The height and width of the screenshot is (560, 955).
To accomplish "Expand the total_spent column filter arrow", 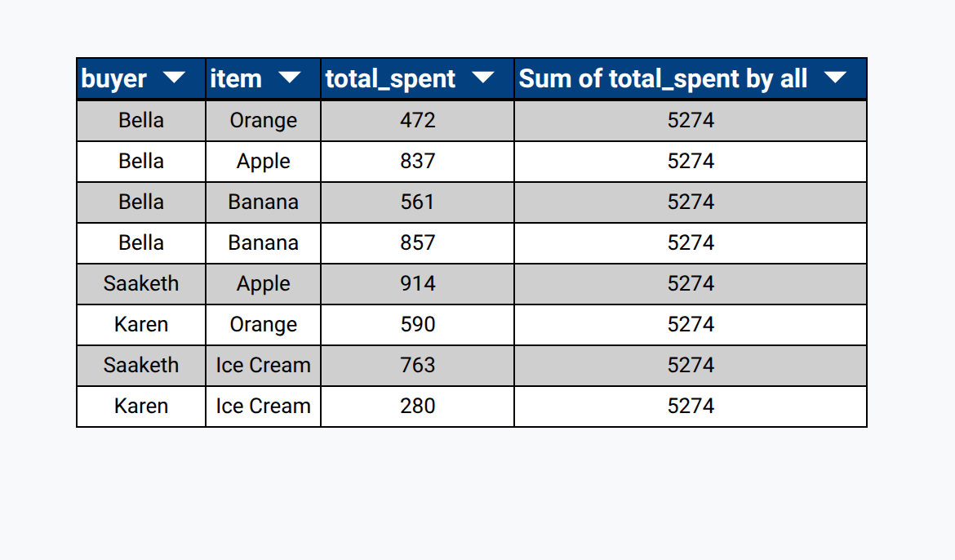I will [x=483, y=78].
